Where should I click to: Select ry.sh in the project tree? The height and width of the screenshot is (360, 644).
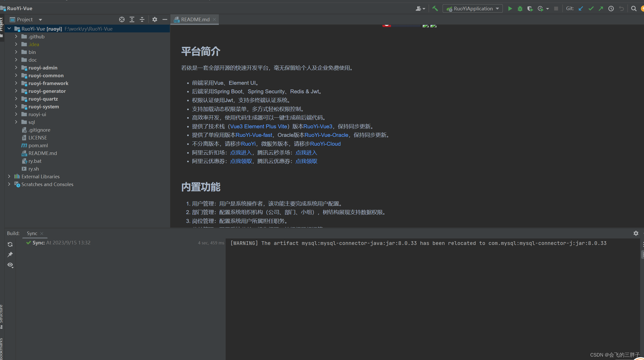point(33,169)
